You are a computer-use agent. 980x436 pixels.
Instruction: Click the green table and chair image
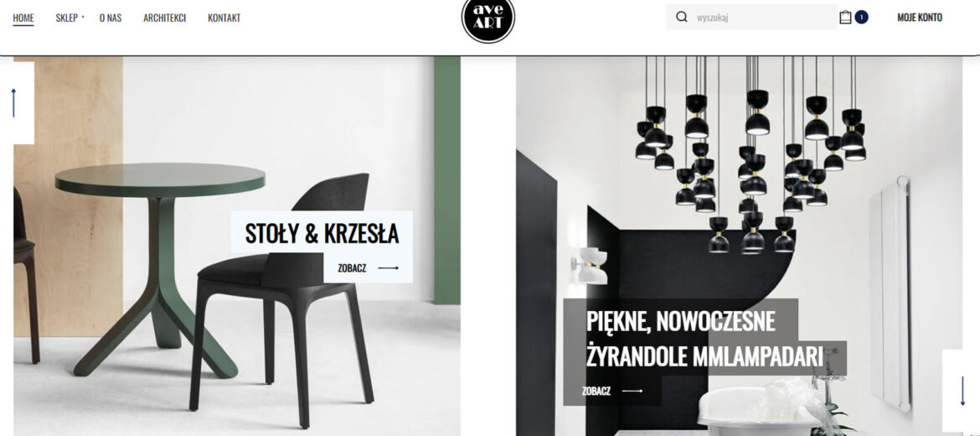pos(237,246)
